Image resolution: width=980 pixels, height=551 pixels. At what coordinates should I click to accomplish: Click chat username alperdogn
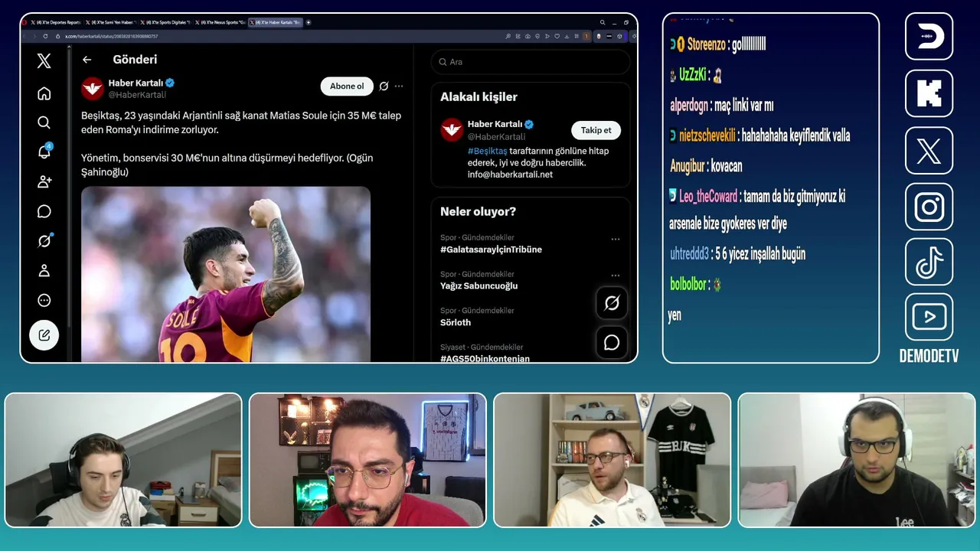689,106
